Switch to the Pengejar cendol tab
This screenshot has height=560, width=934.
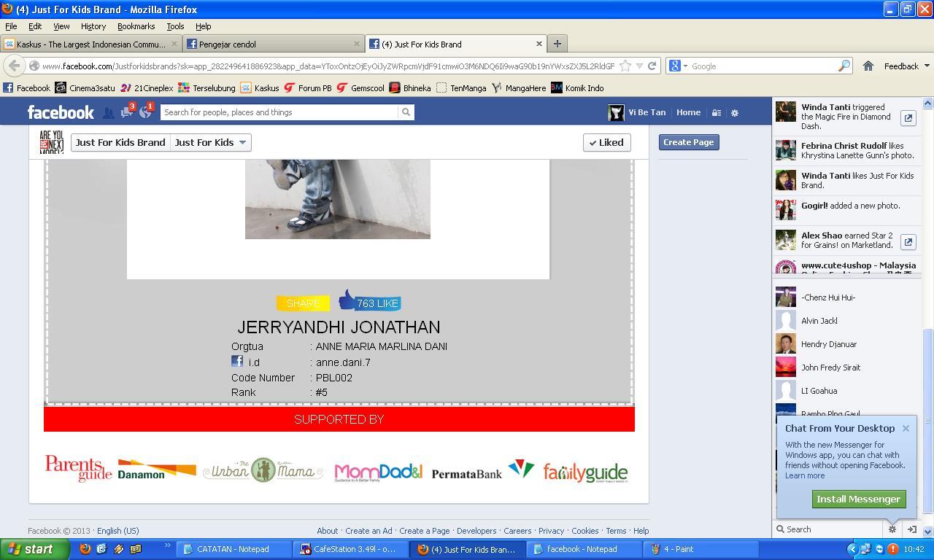point(273,44)
